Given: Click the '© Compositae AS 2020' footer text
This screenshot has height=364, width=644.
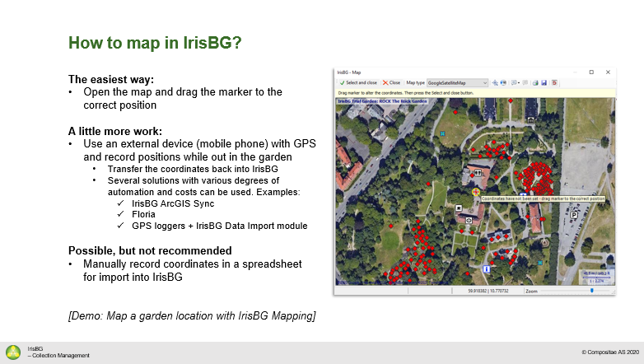Looking at the screenshot, I should coord(610,352).
